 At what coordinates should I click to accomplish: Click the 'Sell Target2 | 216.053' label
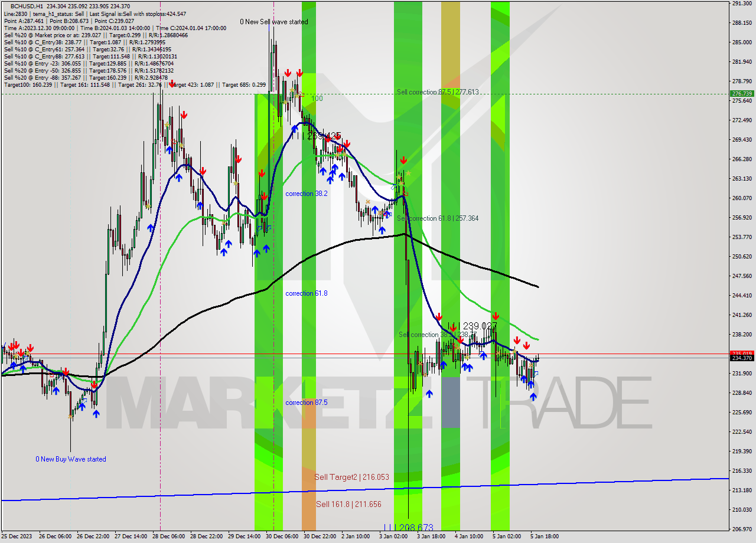pyautogui.click(x=351, y=477)
